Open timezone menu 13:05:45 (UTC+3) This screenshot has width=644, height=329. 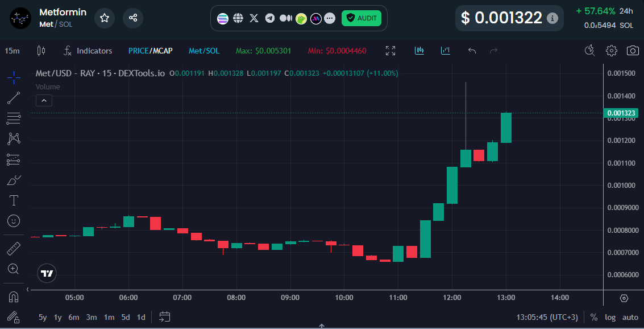(547, 317)
